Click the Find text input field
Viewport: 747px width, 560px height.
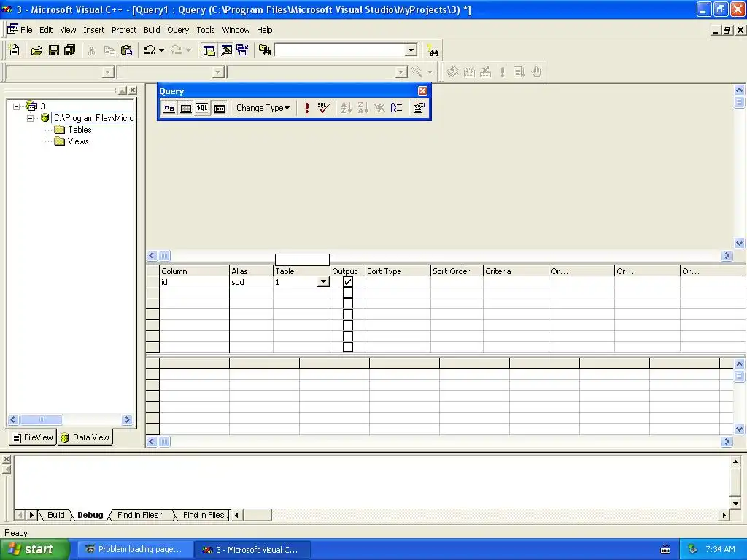pyautogui.click(x=341, y=50)
